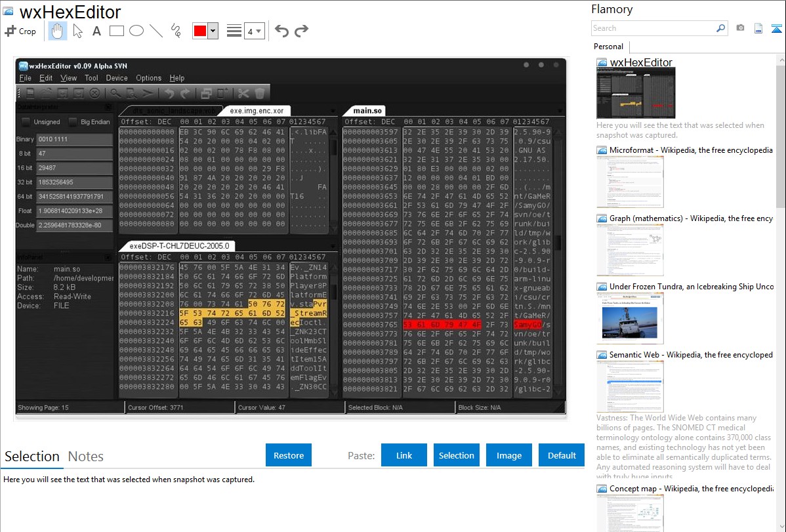Open the Options menu in wxHexEditor
Screen dimensions: 786x532
coord(148,78)
